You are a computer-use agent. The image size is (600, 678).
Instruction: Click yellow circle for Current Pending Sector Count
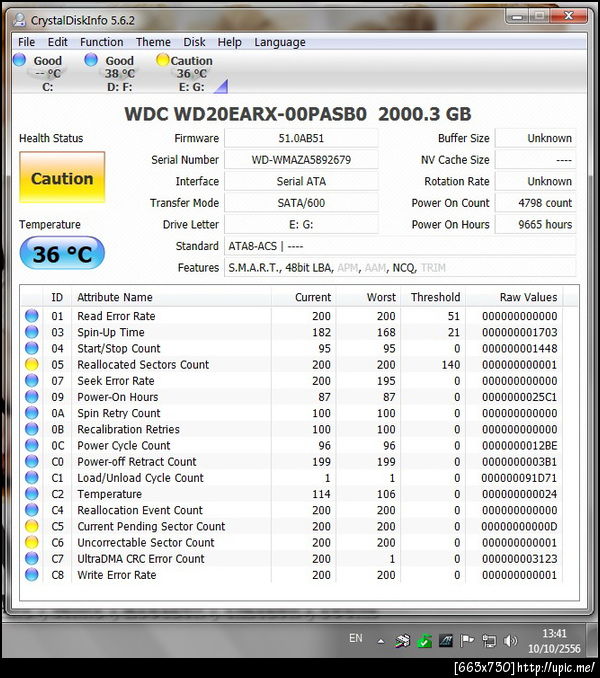[x=32, y=526]
